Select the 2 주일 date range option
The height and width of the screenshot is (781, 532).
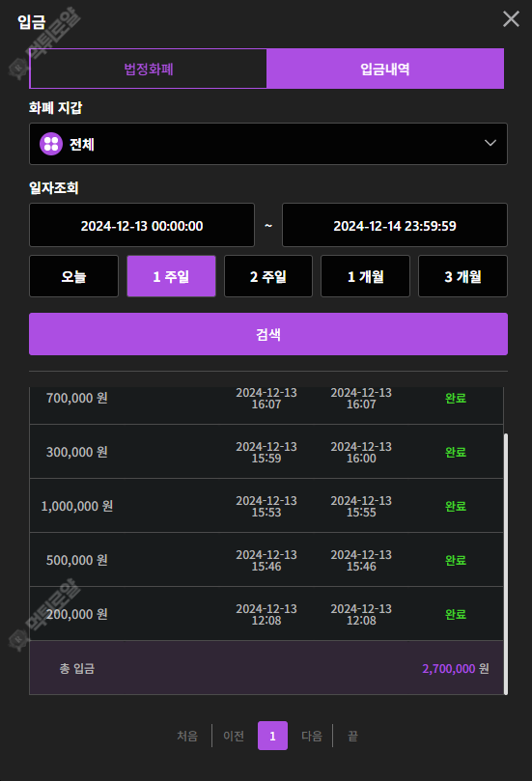click(268, 276)
